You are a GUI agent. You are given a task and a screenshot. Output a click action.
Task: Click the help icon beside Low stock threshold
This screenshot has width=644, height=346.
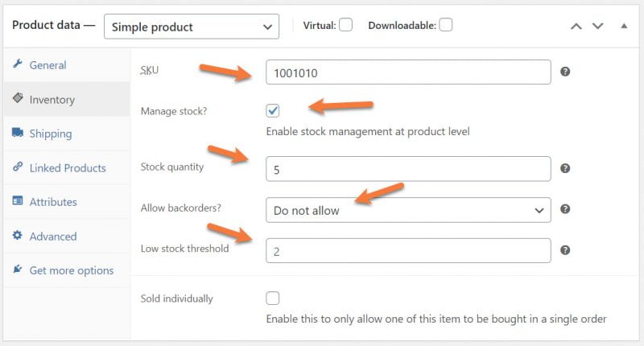pyautogui.click(x=565, y=250)
